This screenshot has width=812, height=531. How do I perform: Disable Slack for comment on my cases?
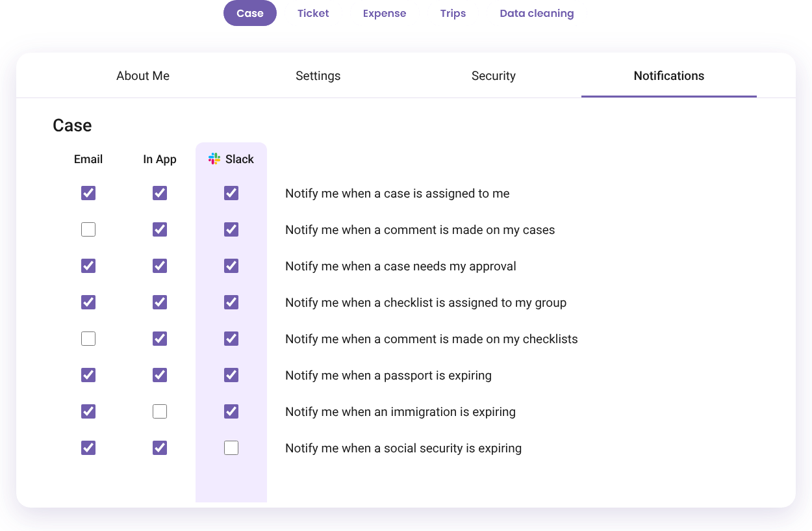pyautogui.click(x=231, y=229)
